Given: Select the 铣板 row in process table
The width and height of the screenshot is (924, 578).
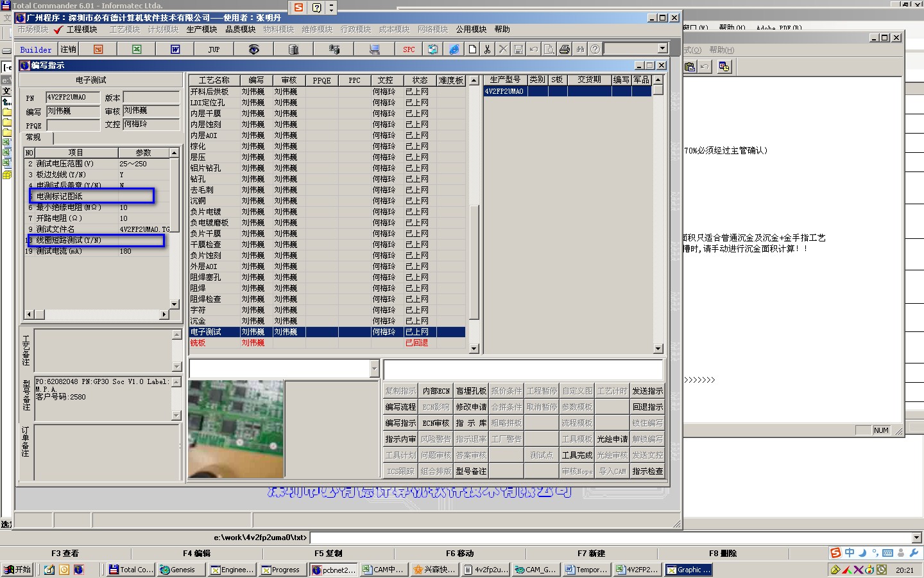Looking at the screenshot, I should pyautogui.click(x=327, y=343).
